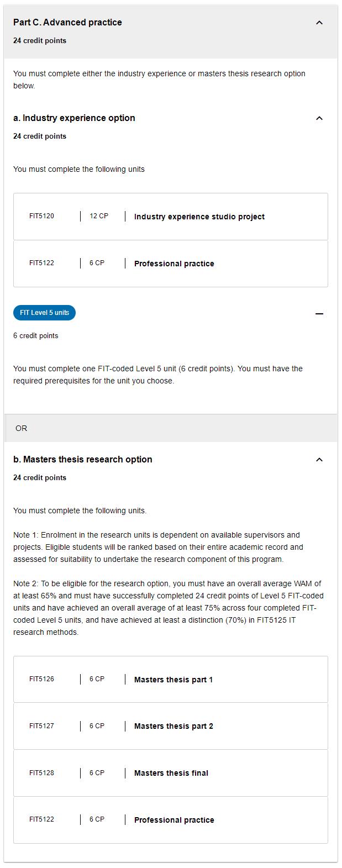Viewport: 342px width, 868px height.
Task: Click the FIT5128 unit code
Action: (x=41, y=773)
